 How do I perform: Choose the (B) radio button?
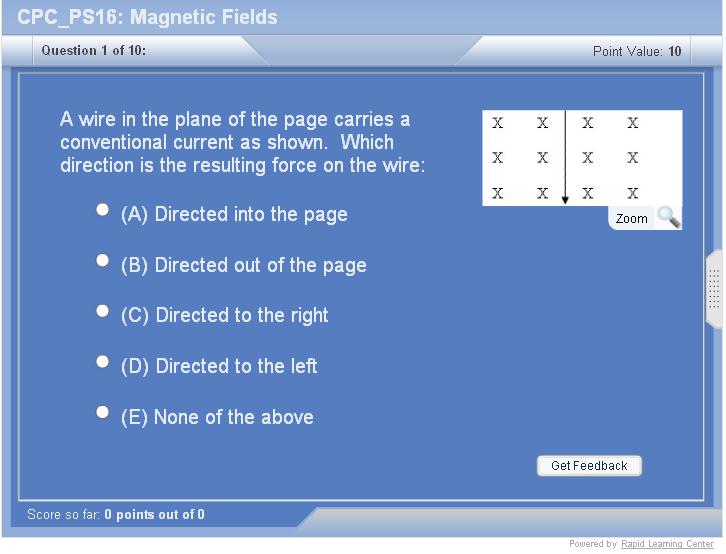coord(102,260)
